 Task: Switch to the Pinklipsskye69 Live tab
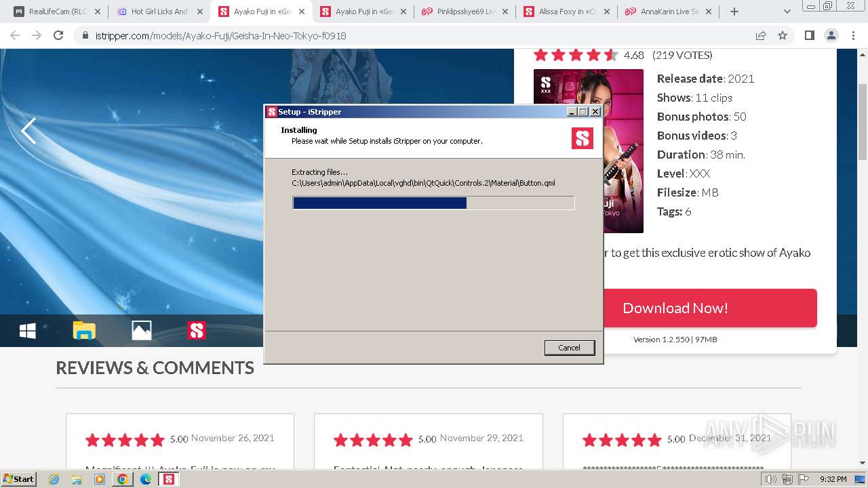pos(465,12)
